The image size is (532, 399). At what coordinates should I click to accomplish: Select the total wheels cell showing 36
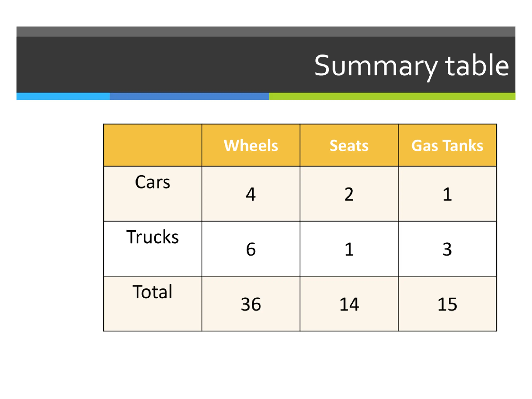pyautogui.click(x=251, y=304)
